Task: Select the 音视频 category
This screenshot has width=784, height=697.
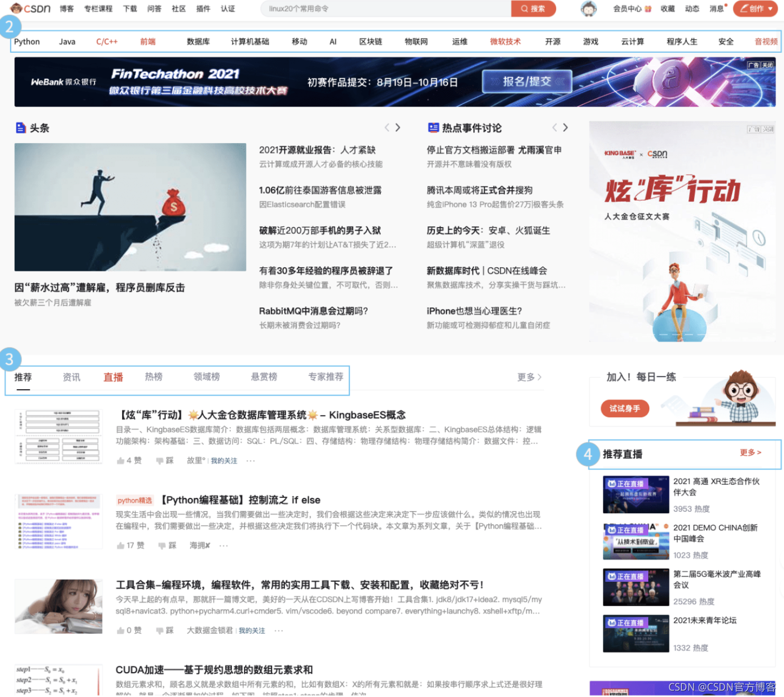Action: point(766,42)
